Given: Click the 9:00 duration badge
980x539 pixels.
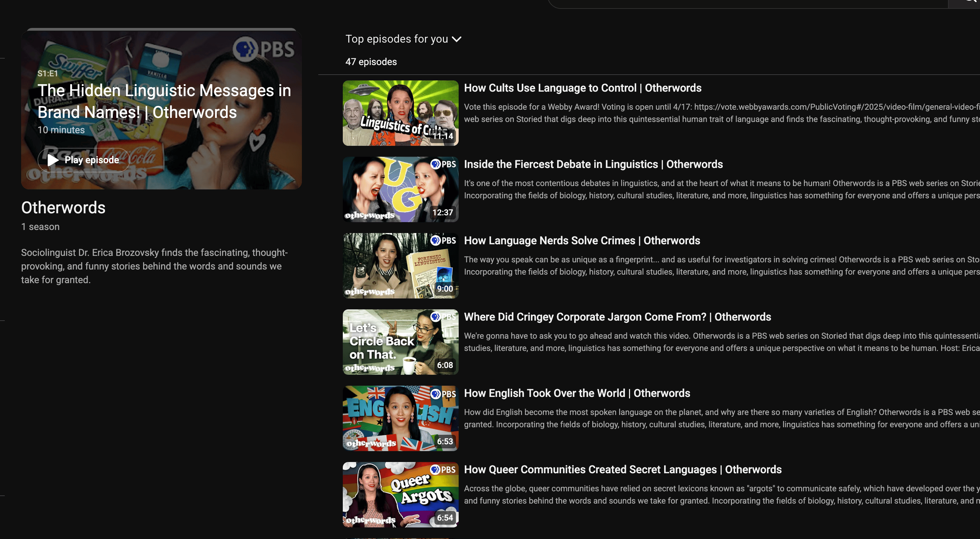Looking at the screenshot, I should pyautogui.click(x=445, y=289).
